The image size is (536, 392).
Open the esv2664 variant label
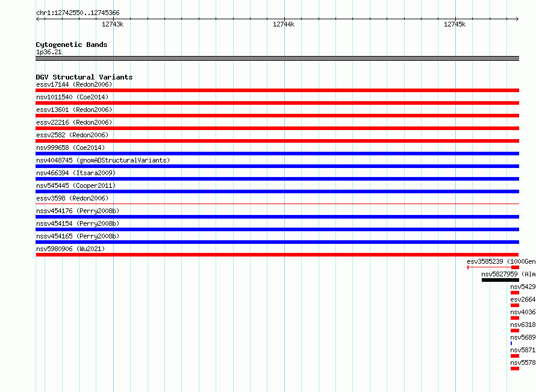pyautogui.click(x=523, y=299)
